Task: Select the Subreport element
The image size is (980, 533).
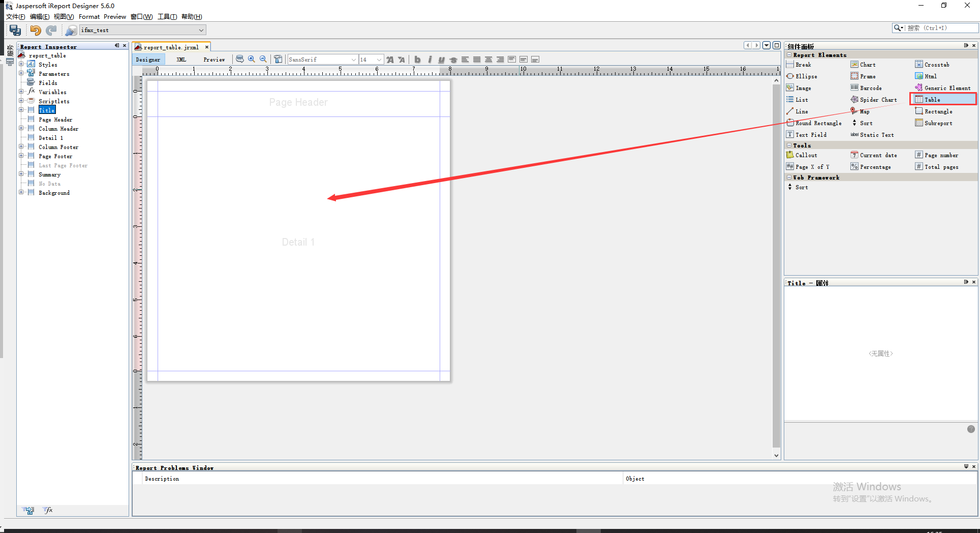Action: pos(937,123)
